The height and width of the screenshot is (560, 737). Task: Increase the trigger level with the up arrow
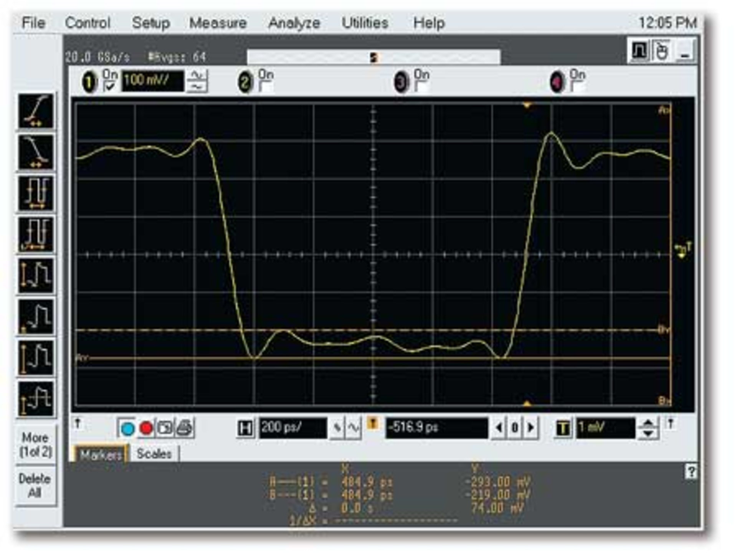click(648, 423)
